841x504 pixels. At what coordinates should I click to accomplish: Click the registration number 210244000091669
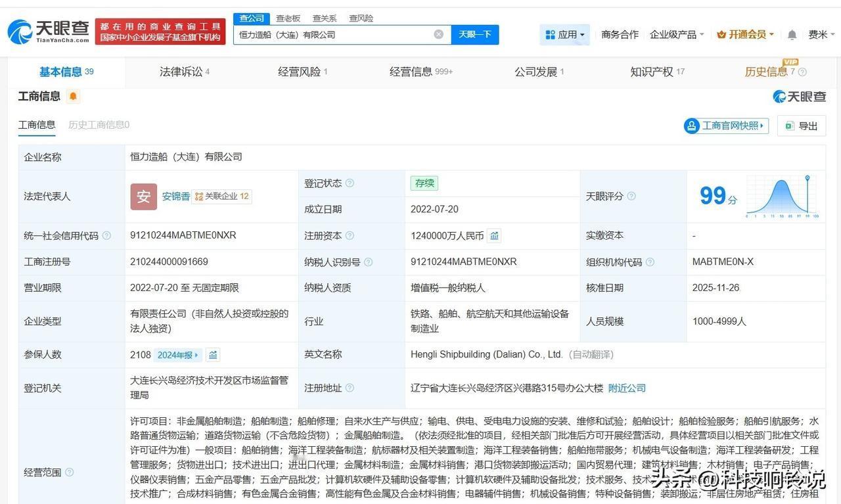[169, 262]
